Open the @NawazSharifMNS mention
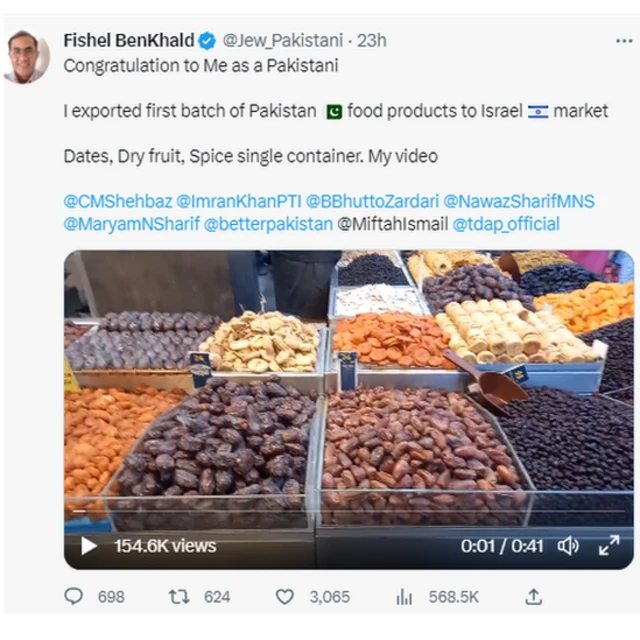Viewport: 640px width, 640px height. (x=519, y=201)
